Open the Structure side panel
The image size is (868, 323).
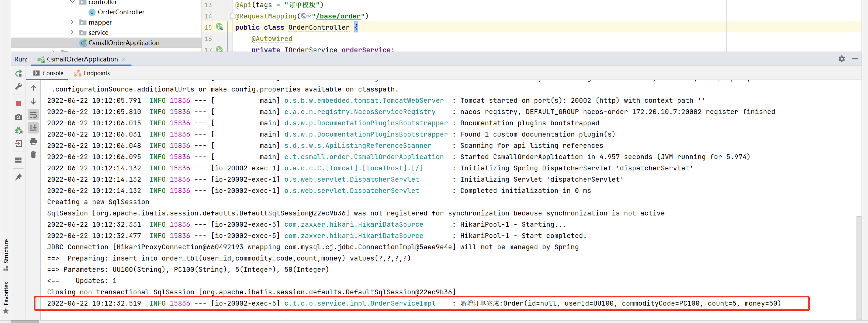pyautogui.click(x=6, y=255)
